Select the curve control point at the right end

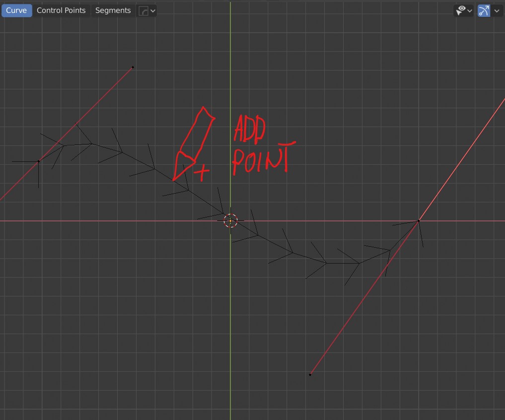pos(419,221)
